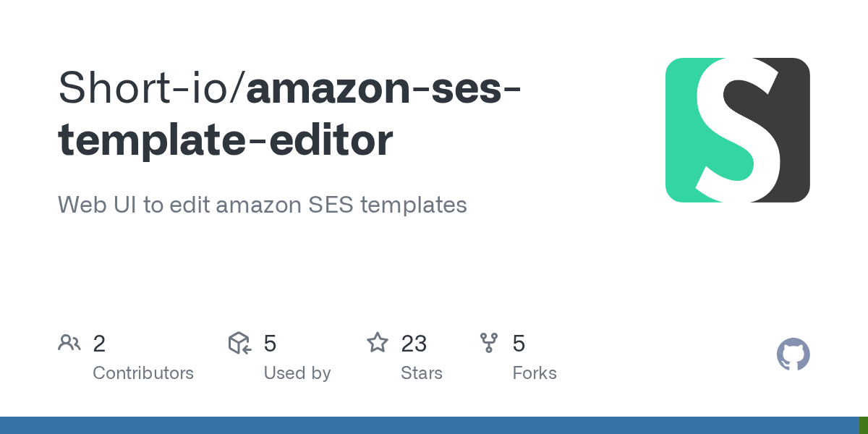Click the small green language bar segment

[864, 425]
